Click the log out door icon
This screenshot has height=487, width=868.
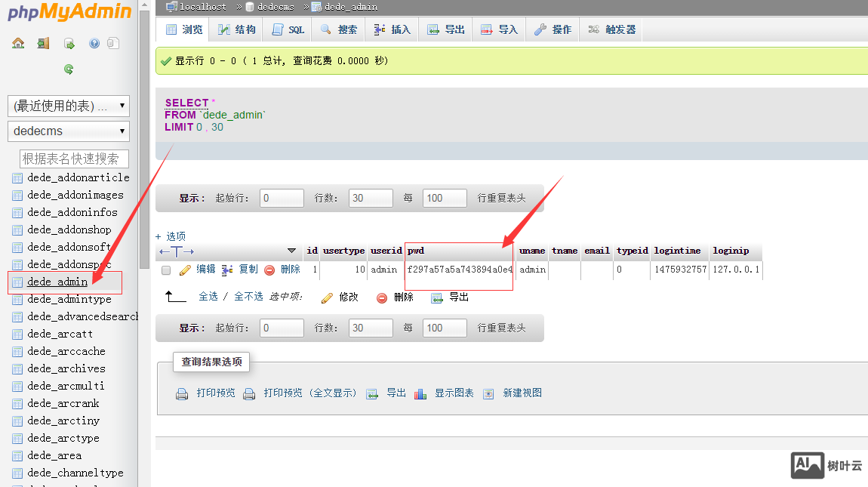(43, 43)
